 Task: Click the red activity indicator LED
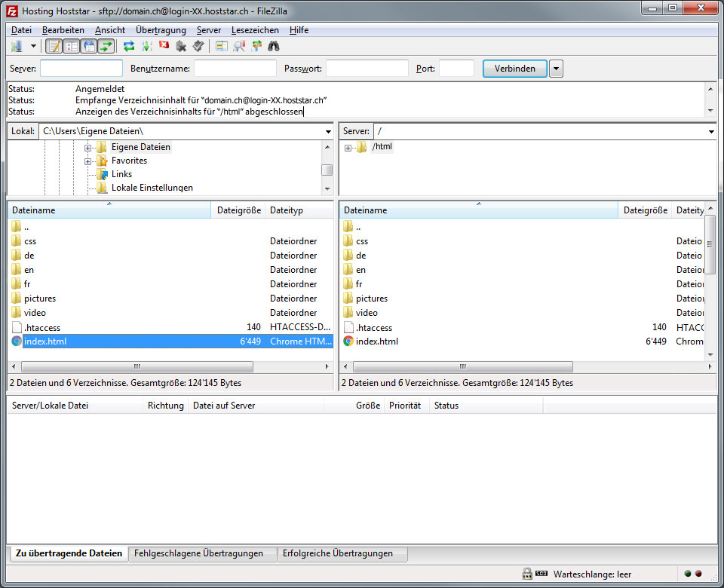pyautogui.click(x=698, y=574)
